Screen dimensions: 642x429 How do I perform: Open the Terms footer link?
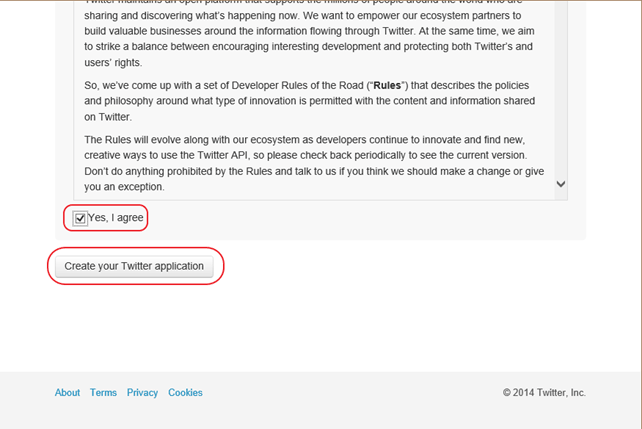coord(103,393)
